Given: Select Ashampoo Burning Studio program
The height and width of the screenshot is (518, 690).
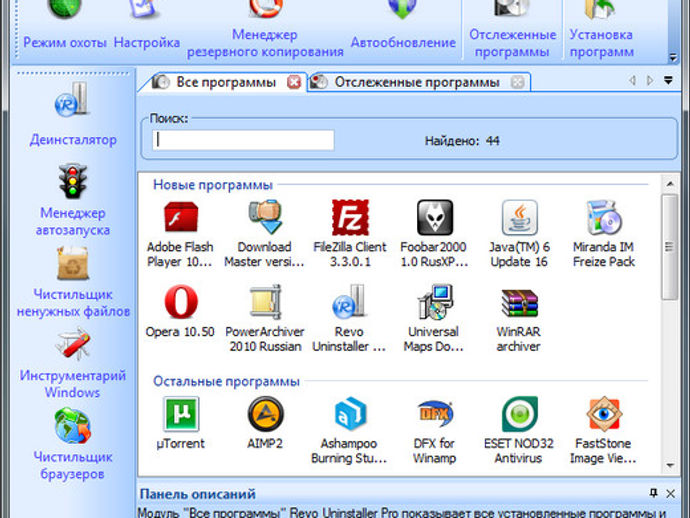Looking at the screenshot, I should tap(349, 430).
